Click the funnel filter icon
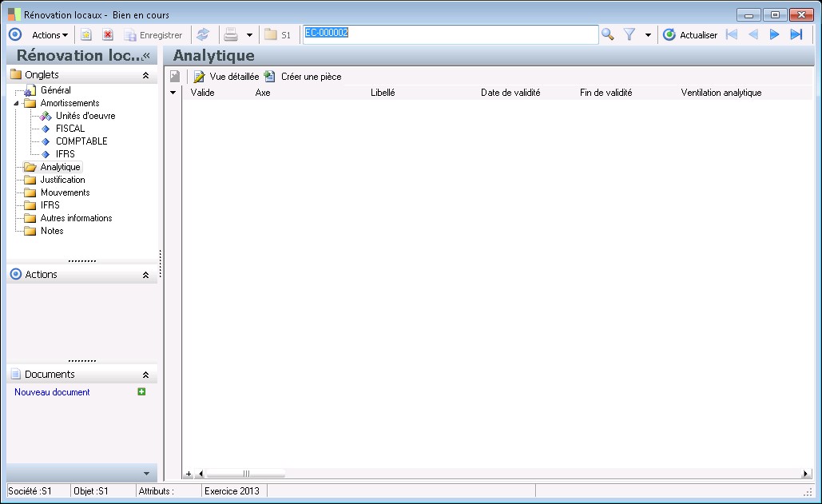Screen dimensions: 822x504 click(x=629, y=34)
